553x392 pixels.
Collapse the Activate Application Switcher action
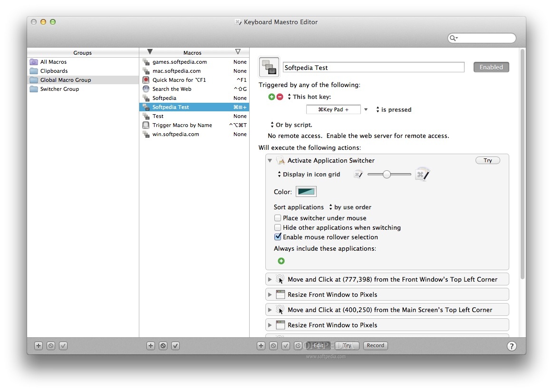[270, 160]
